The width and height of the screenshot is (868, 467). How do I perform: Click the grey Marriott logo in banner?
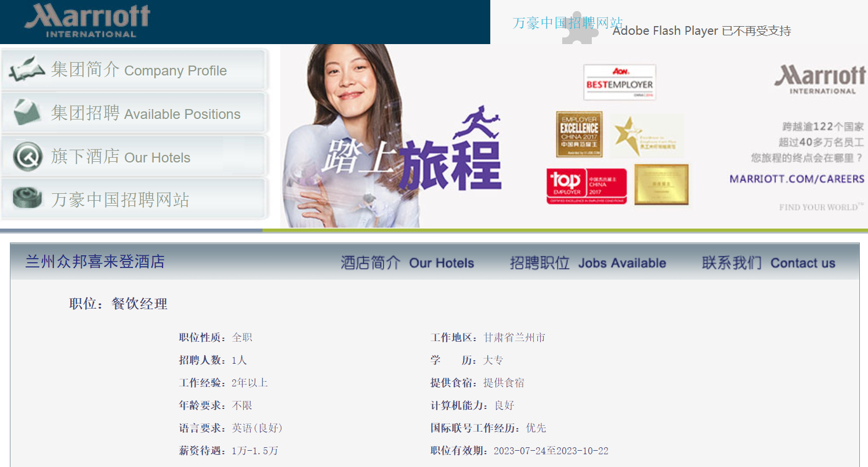point(820,79)
